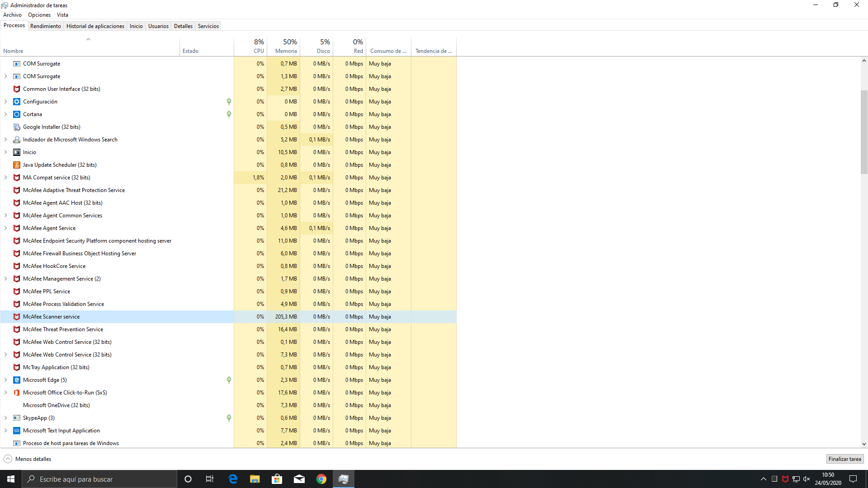Expand McAfee Management Service (2) group
Image resolution: width=868 pixels, height=488 pixels.
tap(6, 279)
